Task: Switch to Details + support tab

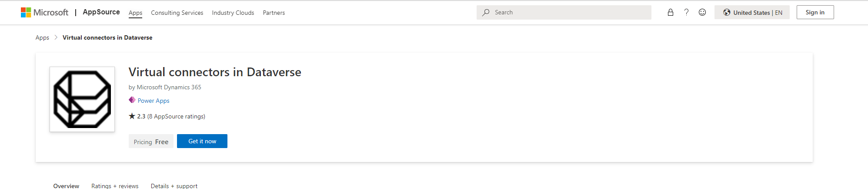Action: pos(174,186)
